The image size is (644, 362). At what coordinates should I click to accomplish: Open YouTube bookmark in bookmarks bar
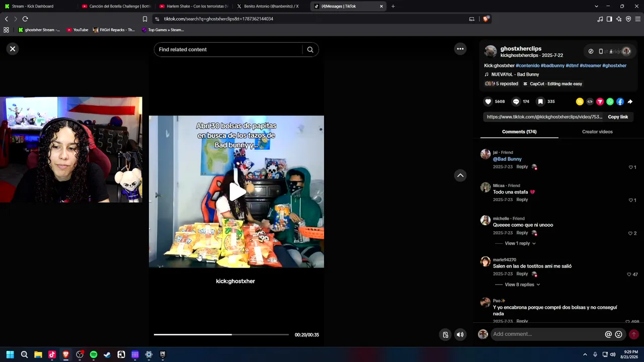pos(77,30)
